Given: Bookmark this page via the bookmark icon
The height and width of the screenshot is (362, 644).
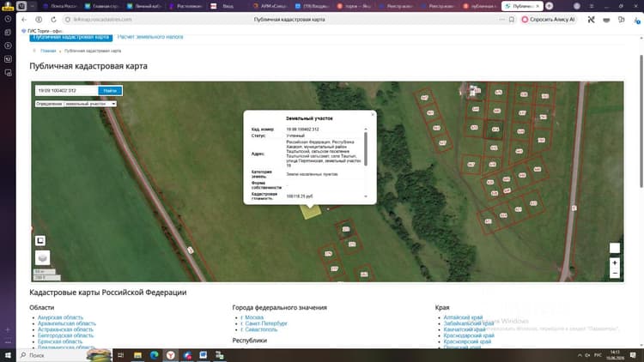Looking at the screenshot, I should coord(512,19).
